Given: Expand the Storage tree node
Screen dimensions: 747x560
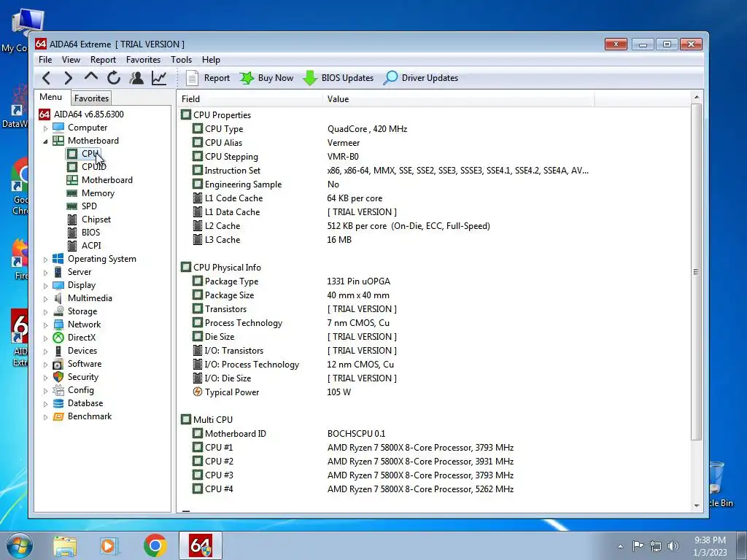Looking at the screenshot, I should pos(46,312).
